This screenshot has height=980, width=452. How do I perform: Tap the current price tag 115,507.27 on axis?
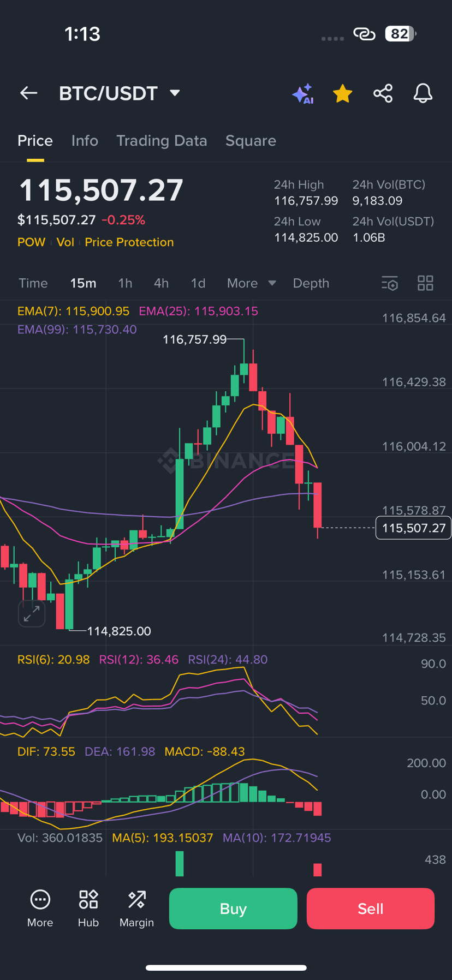[413, 528]
